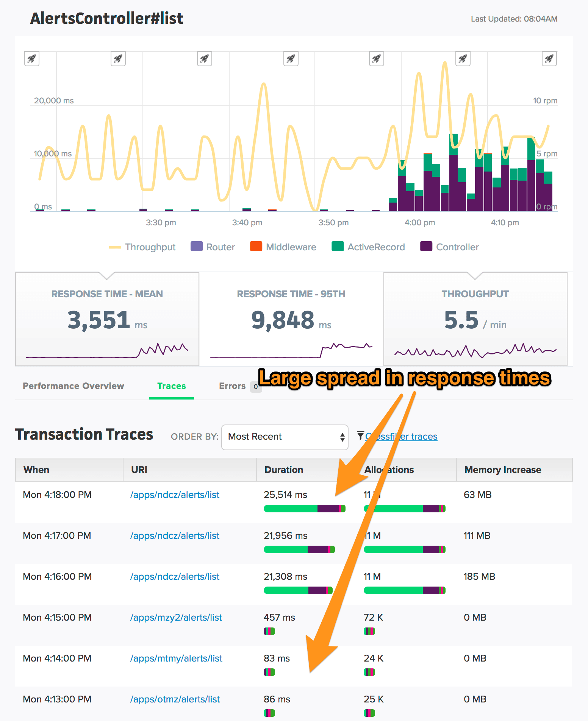Open the Errors tab
This screenshot has width=588, height=721.
pos(232,386)
